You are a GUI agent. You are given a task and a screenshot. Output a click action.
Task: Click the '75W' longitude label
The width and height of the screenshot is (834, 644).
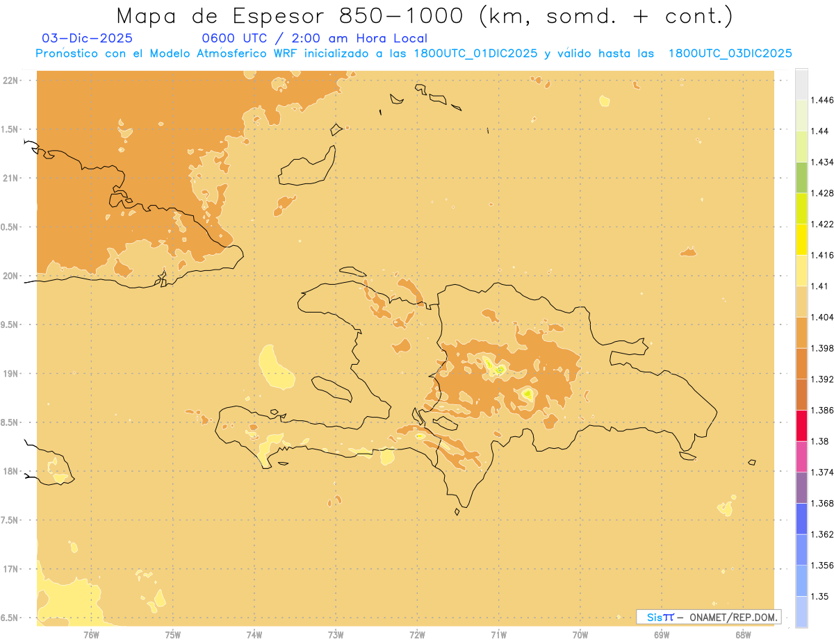pos(173,634)
